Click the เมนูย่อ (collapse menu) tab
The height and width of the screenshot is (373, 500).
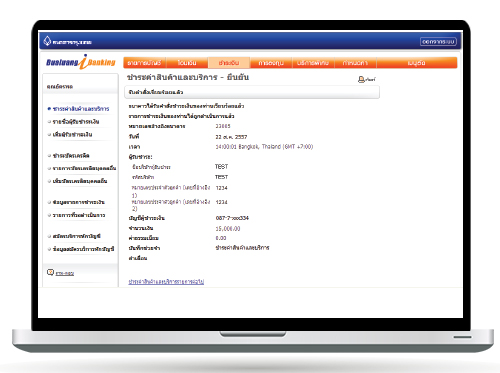tap(417, 63)
